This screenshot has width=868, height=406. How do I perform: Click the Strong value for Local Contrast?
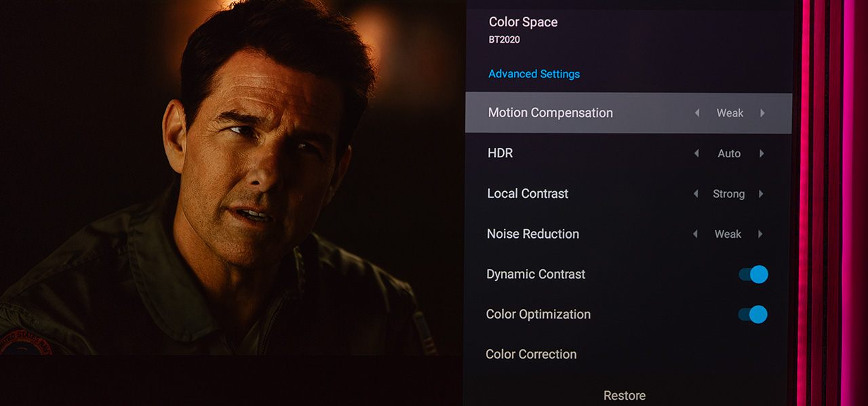pyautogui.click(x=728, y=194)
